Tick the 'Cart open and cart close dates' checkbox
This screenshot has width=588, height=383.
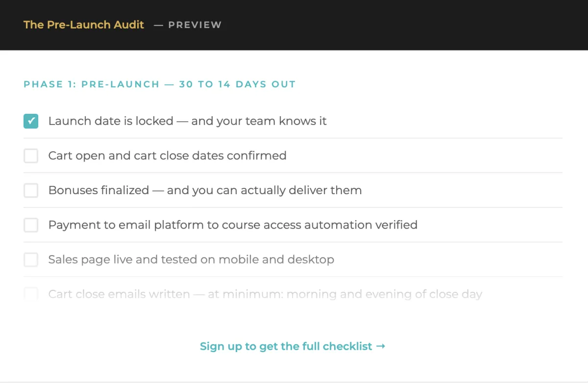(31, 156)
